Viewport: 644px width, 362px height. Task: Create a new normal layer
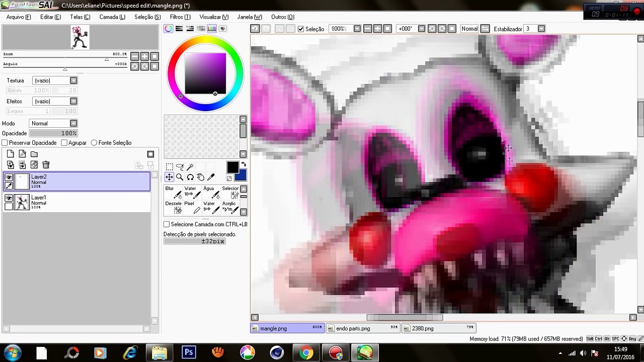(x=10, y=154)
